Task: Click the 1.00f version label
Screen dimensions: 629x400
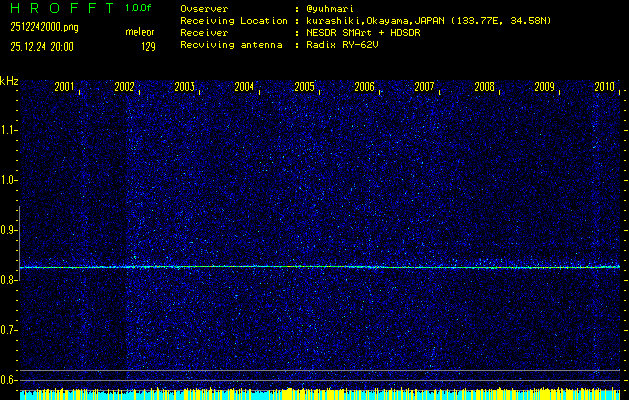Action: coord(139,8)
